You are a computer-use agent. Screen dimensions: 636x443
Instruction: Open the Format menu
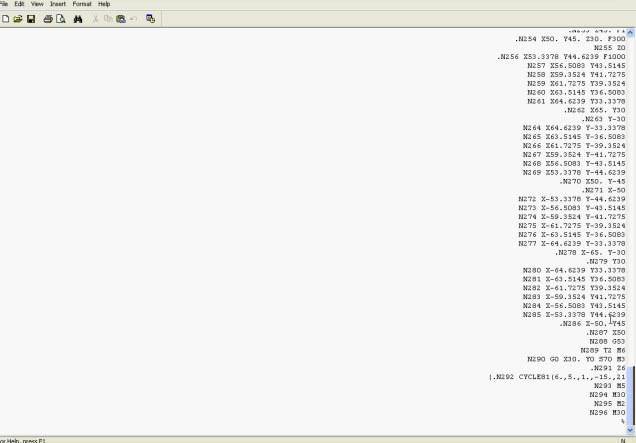pyautogui.click(x=82, y=4)
